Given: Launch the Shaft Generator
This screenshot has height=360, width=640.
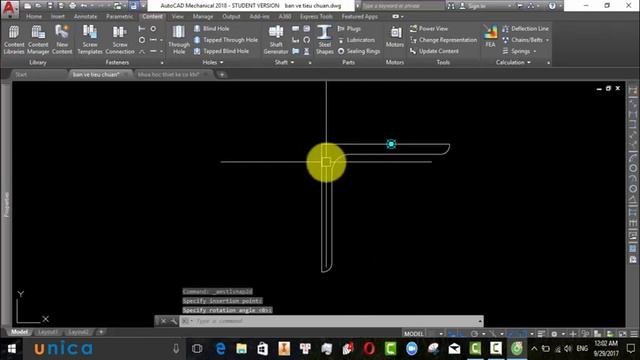Looking at the screenshot, I should [x=276, y=40].
